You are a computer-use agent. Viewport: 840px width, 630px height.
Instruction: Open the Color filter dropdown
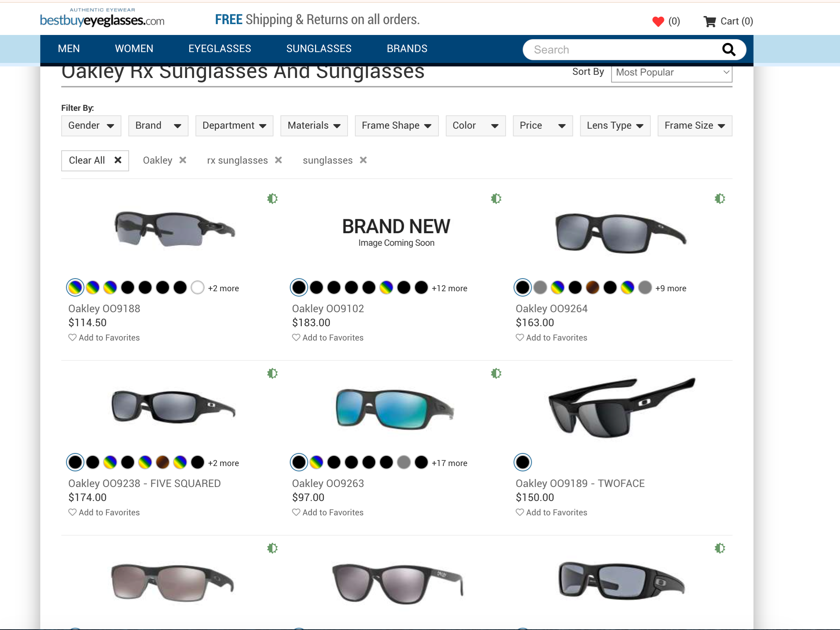(476, 126)
